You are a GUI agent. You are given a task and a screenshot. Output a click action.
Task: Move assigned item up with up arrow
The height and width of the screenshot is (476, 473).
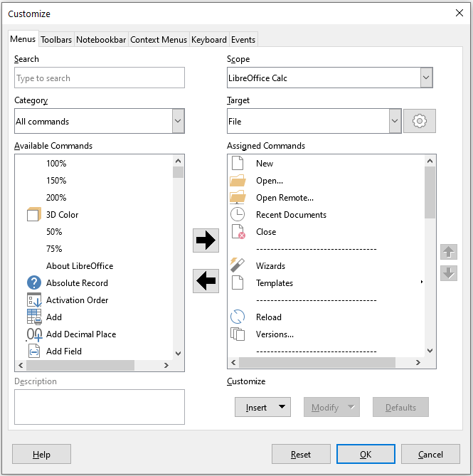click(449, 252)
